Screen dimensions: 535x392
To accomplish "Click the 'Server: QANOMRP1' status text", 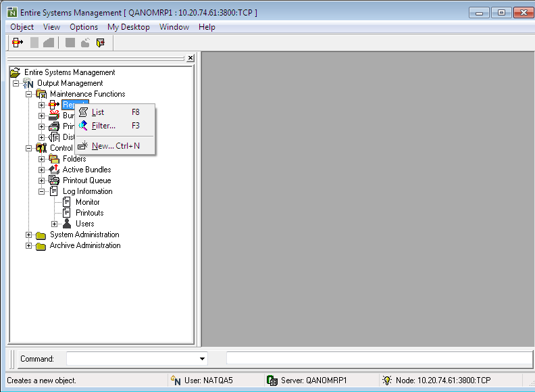I will pyautogui.click(x=314, y=381).
